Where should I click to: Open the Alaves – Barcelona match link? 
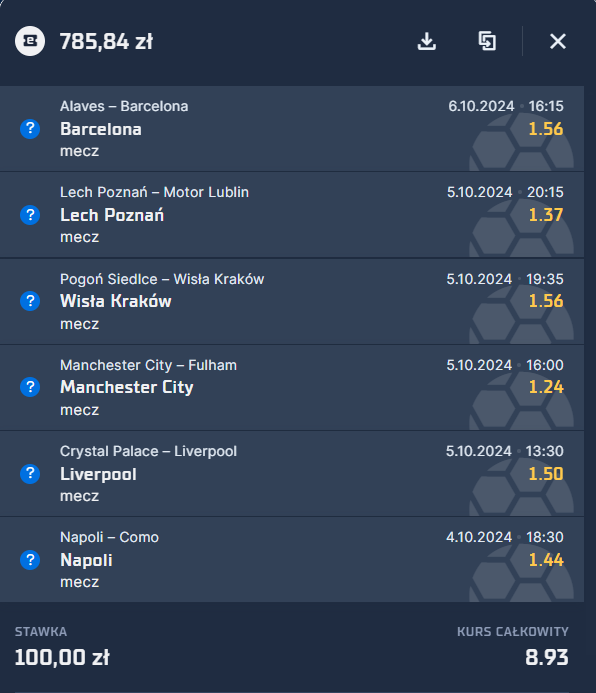[x=124, y=106]
